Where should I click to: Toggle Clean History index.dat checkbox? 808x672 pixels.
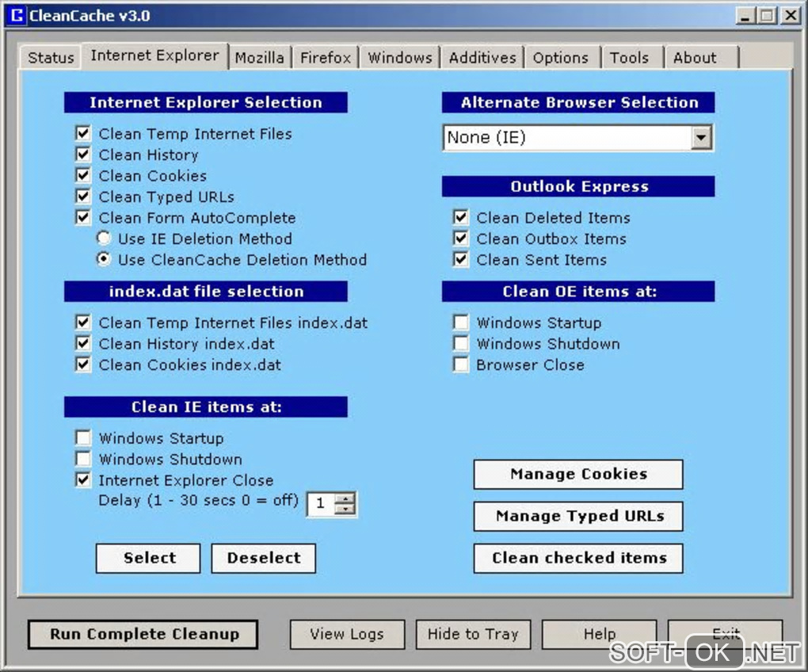pyautogui.click(x=83, y=343)
